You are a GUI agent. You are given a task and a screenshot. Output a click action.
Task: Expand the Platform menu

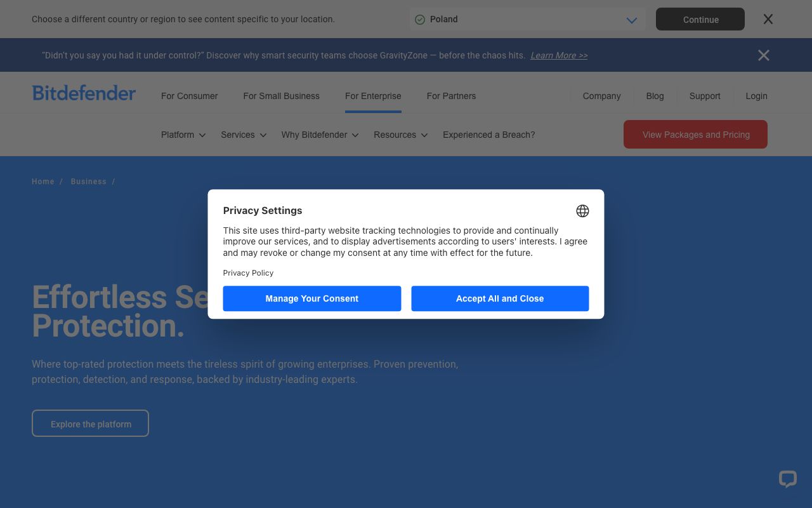click(x=183, y=135)
